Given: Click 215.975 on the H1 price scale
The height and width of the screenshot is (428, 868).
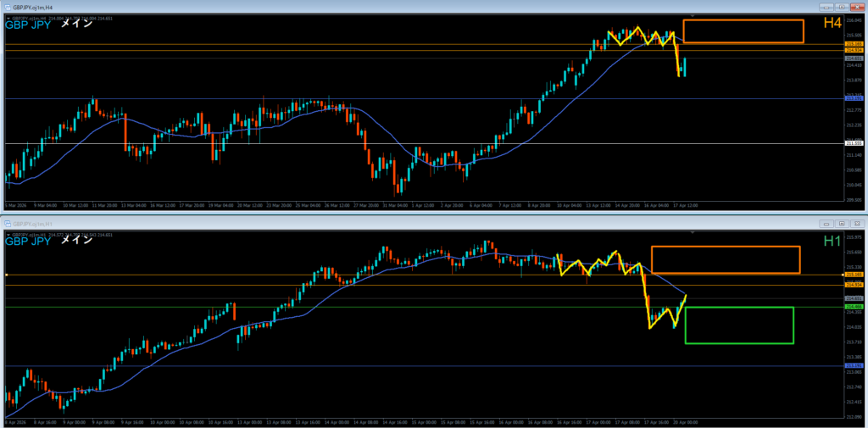Looking at the screenshot, I should 853,238.
